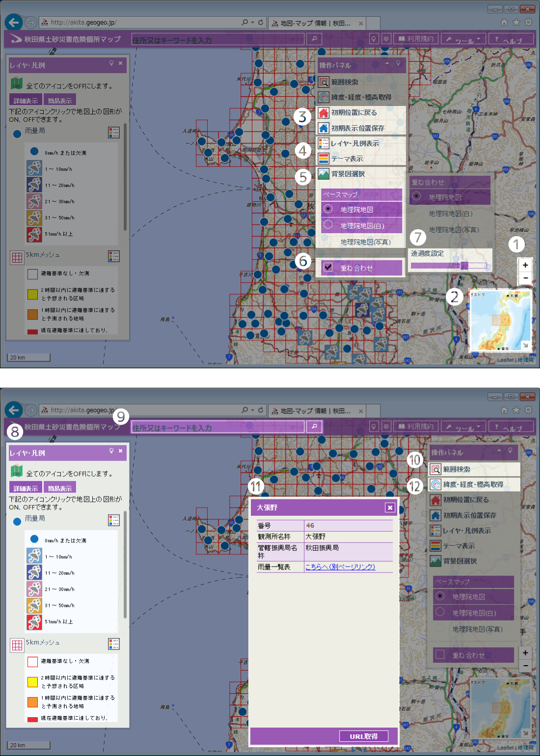
Task: Uncheck the 重ね合わせ checkbox in upper screenshot
Action: [328, 268]
